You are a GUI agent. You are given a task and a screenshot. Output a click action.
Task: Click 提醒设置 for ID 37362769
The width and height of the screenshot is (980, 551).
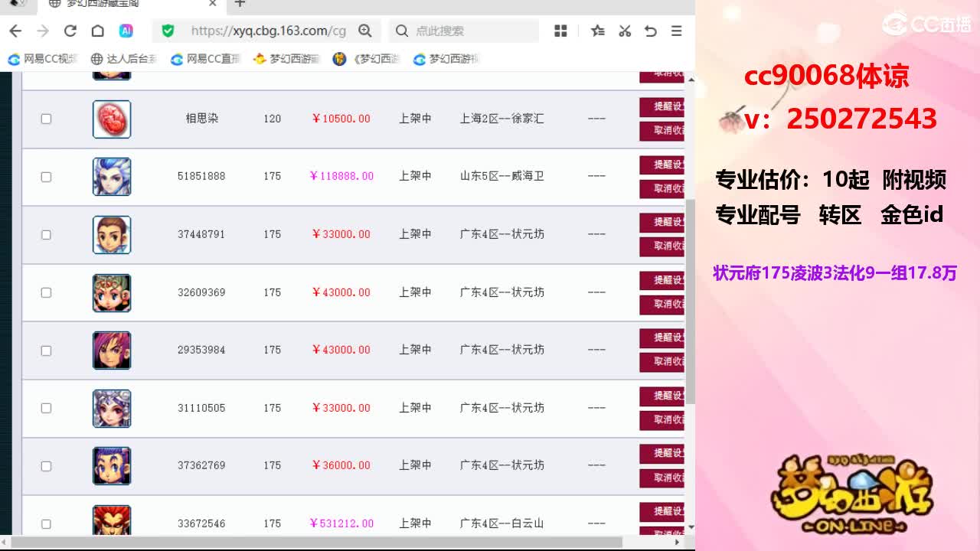(661, 453)
